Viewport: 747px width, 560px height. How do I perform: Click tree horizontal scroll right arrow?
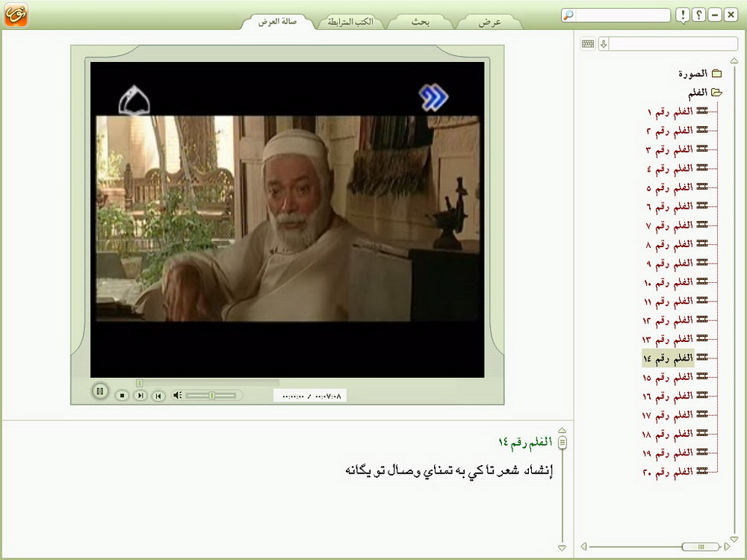tap(727, 547)
